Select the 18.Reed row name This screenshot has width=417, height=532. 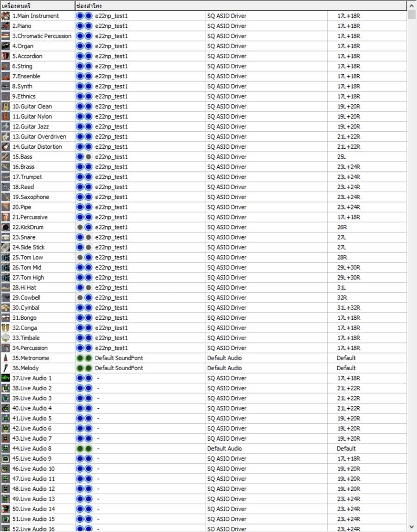23,187
